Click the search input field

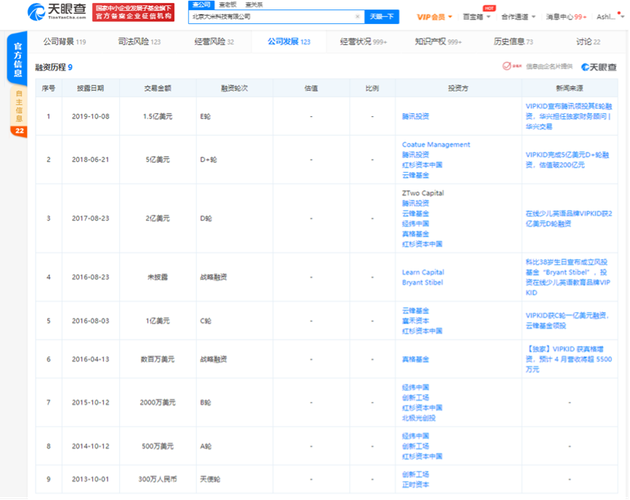coord(270,17)
